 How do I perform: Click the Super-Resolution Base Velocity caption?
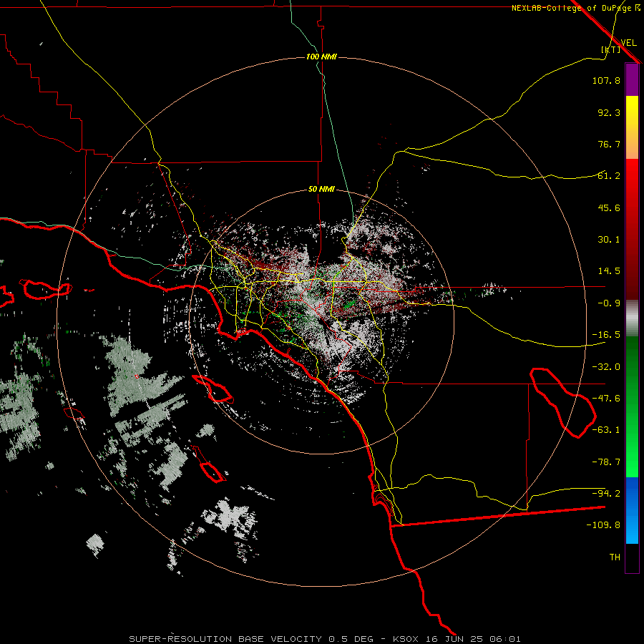[325, 639]
